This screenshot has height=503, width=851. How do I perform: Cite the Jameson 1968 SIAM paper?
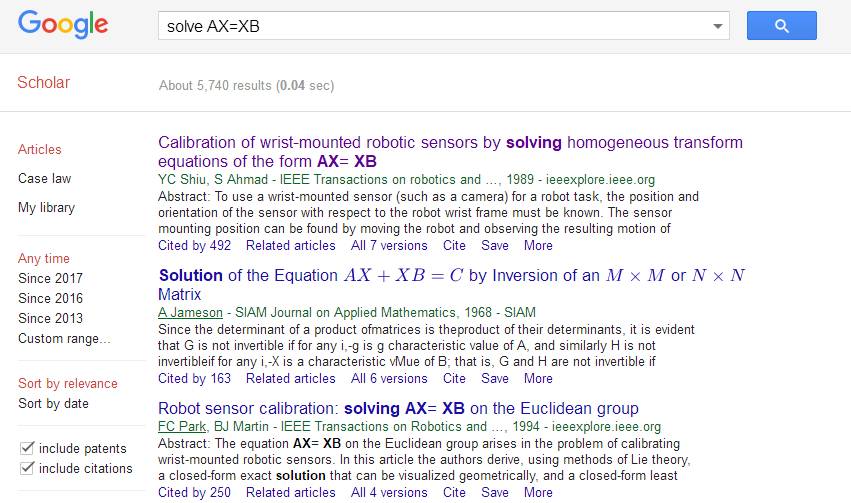click(454, 378)
